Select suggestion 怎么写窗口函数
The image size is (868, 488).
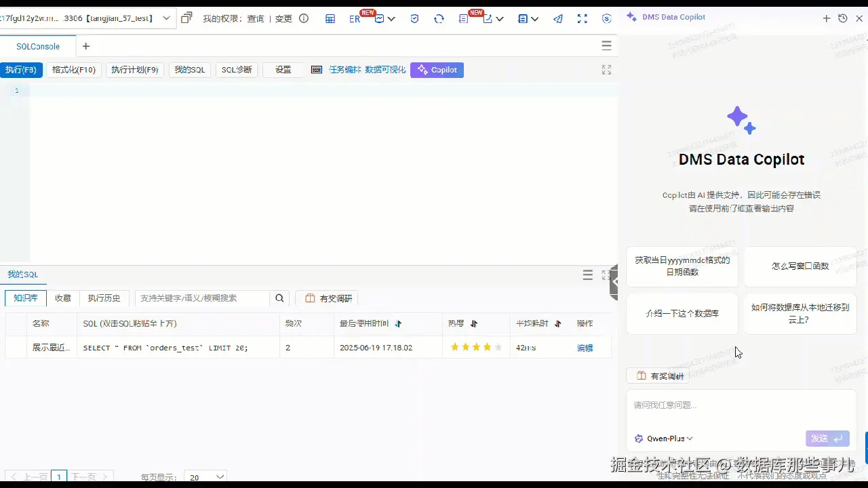800,266
